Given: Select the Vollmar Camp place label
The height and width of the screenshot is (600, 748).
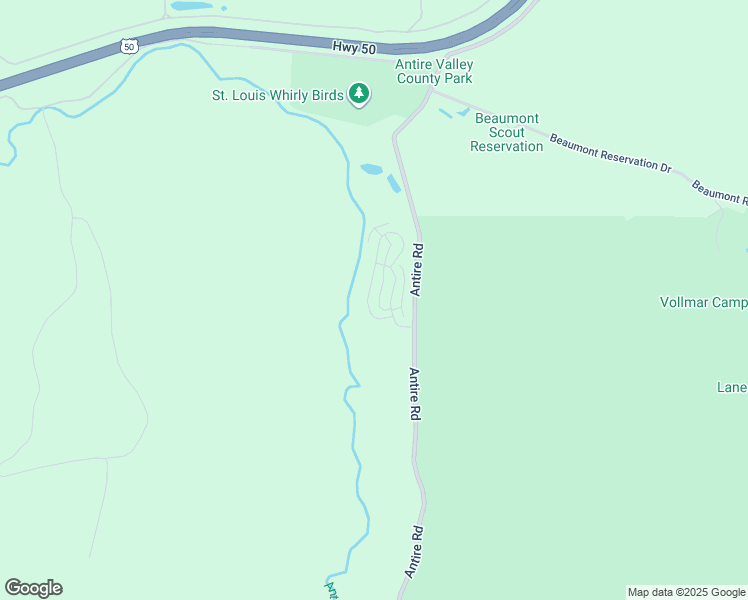Looking at the screenshot, I should (x=704, y=302).
